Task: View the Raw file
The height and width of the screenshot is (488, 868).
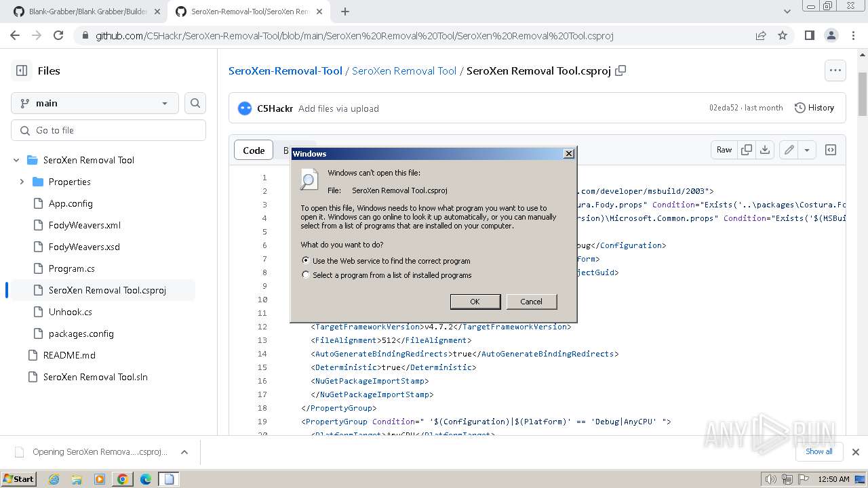Action: tap(724, 150)
